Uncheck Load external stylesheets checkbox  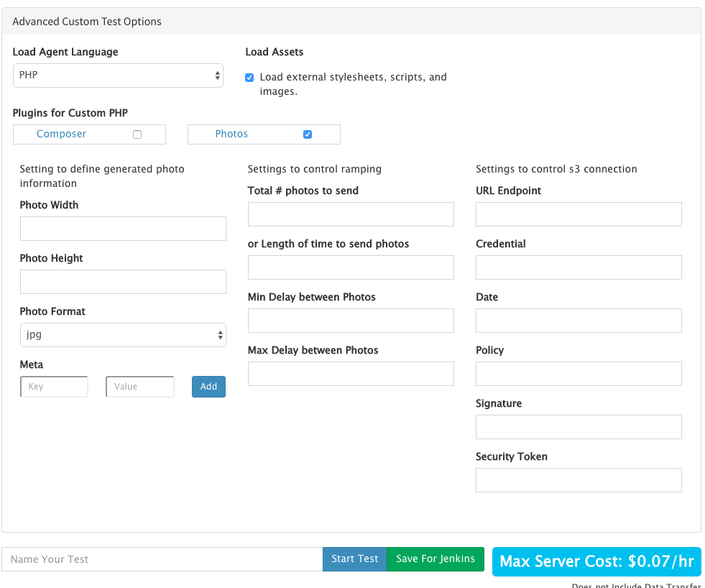tap(249, 78)
